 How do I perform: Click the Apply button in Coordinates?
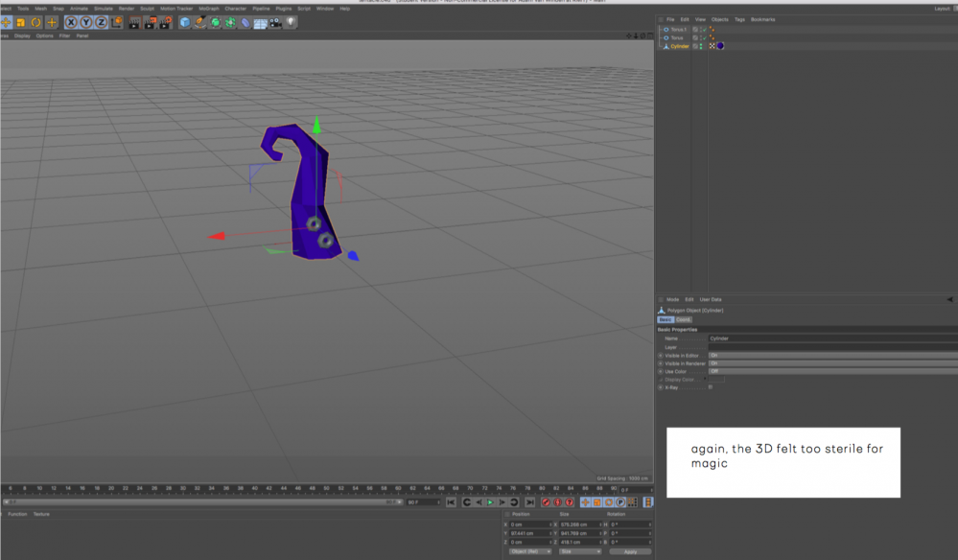630,551
